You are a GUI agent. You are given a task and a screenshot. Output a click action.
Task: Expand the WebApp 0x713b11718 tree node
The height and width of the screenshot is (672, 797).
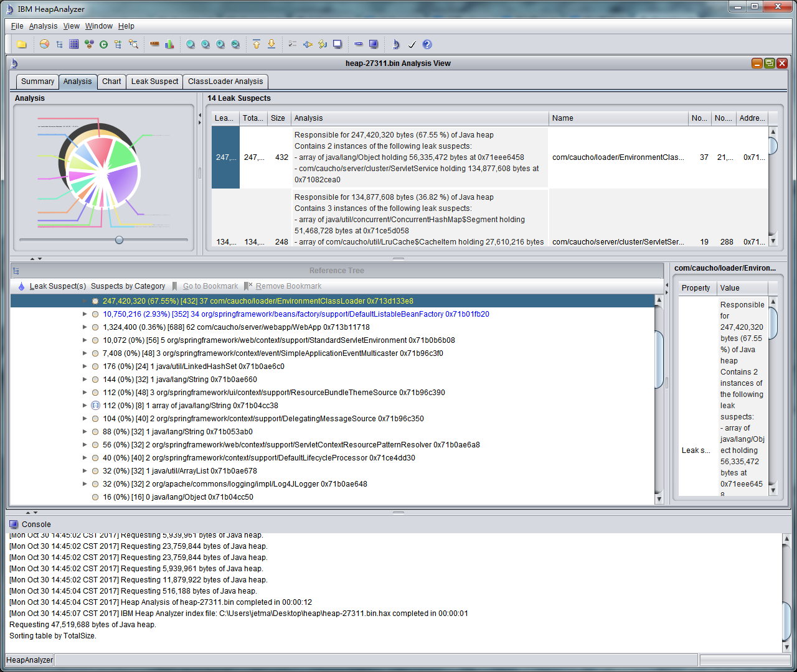click(85, 327)
